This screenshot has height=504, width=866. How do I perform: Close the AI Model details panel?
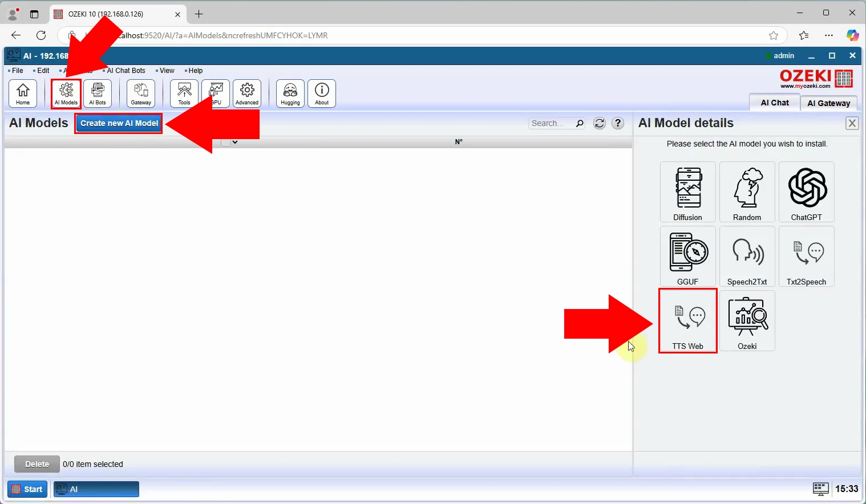coord(852,123)
